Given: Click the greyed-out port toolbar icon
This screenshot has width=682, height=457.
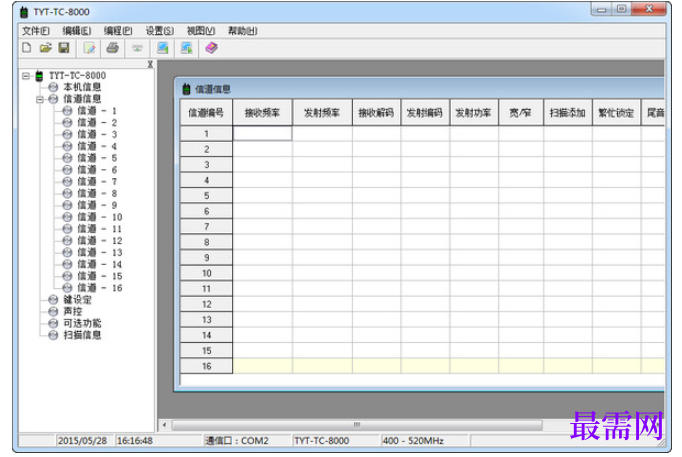Looking at the screenshot, I should (137, 48).
